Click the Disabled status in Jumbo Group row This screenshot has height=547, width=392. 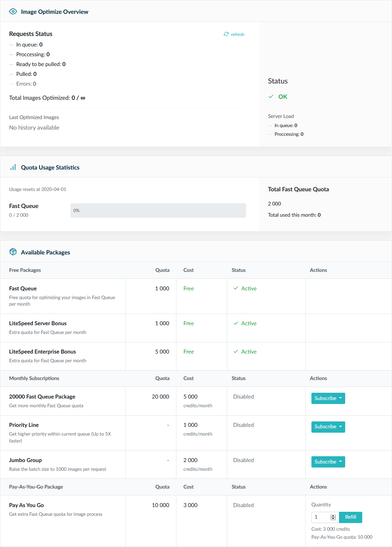244,460
